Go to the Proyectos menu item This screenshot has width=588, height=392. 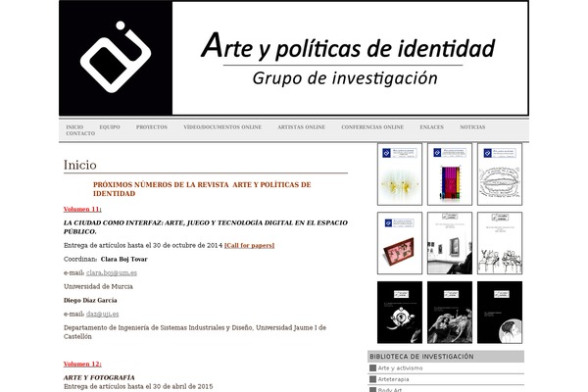(152, 127)
